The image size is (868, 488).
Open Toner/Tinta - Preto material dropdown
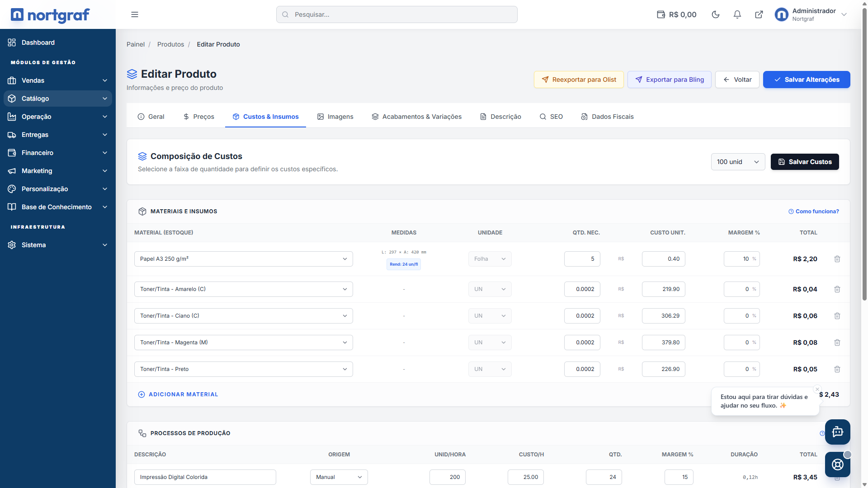click(243, 369)
